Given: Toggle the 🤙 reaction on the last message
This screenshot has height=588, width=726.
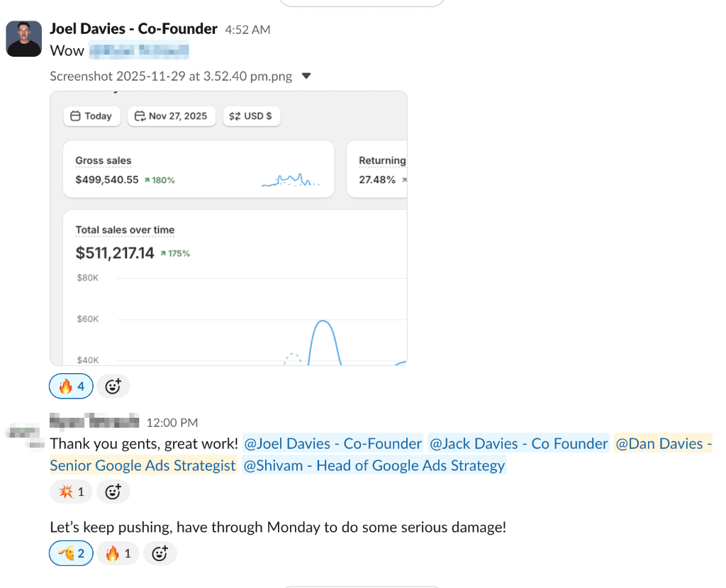Looking at the screenshot, I should 71,553.
